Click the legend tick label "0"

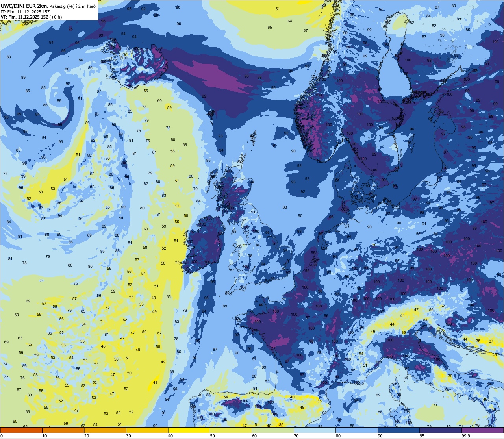pyautogui.click(x=2, y=436)
